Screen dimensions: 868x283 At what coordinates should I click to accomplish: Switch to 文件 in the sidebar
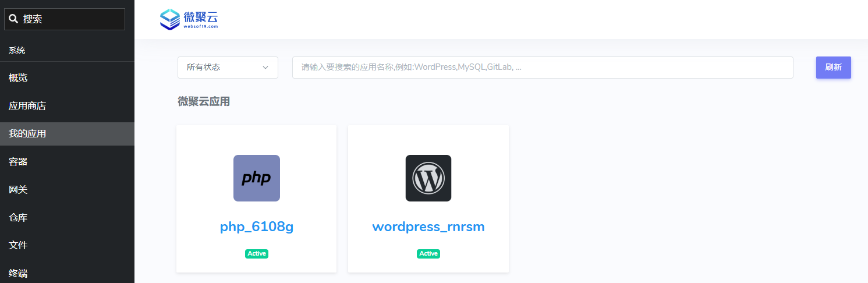pyautogui.click(x=18, y=245)
